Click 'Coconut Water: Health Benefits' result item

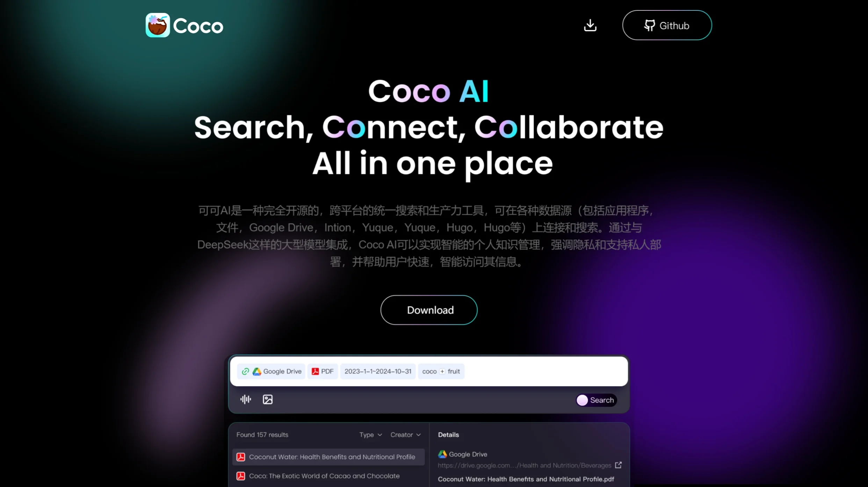click(x=328, y=457)
